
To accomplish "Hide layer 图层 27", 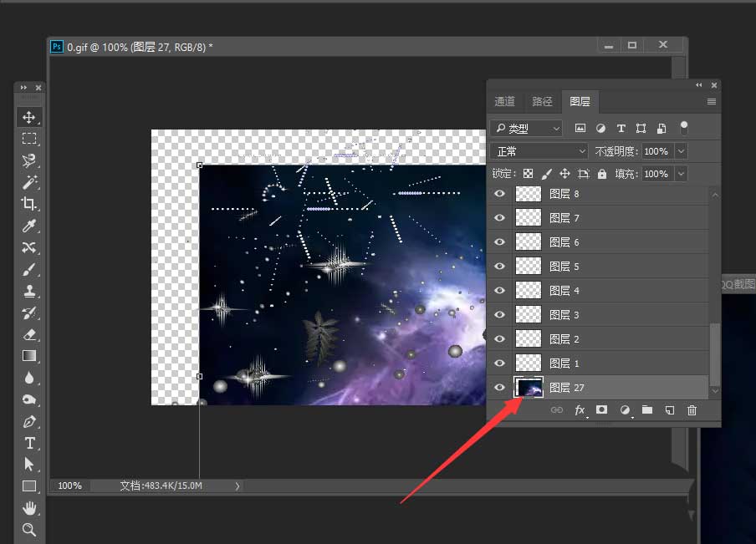I will pyautogui.click(x=500, y=388).
